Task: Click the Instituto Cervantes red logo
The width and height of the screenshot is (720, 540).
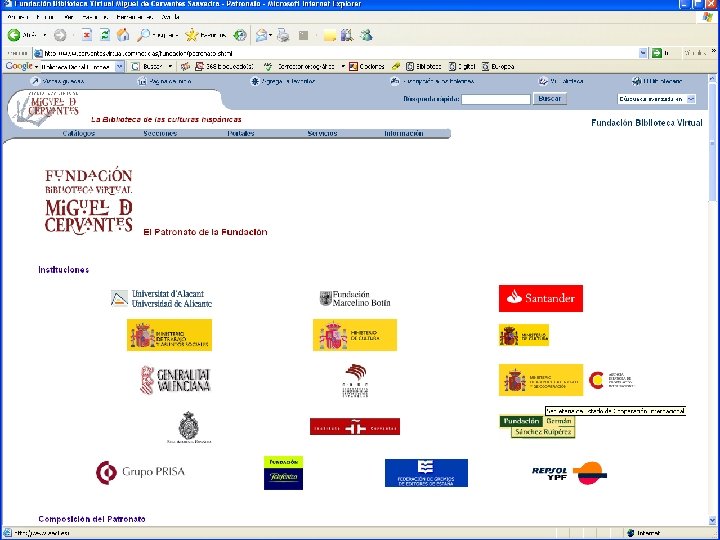Action: pyautogui.click(x=355, y=427)
